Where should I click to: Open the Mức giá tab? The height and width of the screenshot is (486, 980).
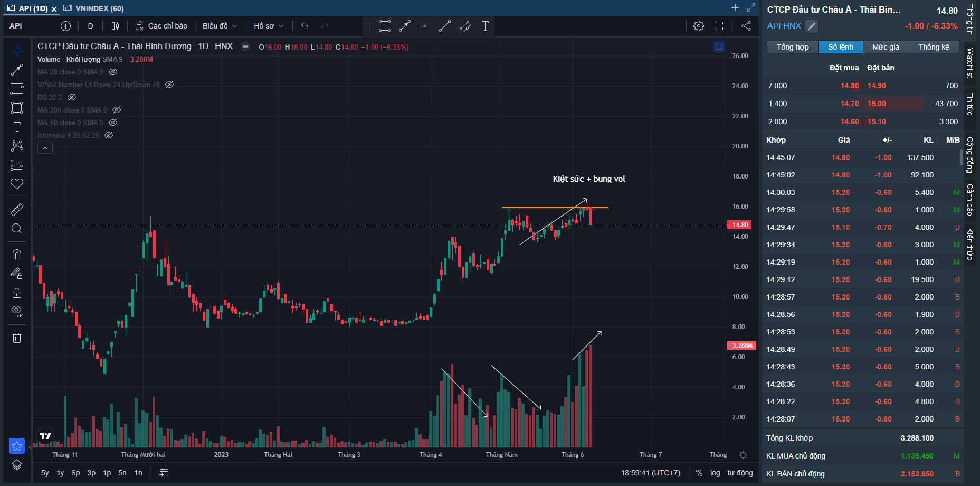tap(886, 47)
